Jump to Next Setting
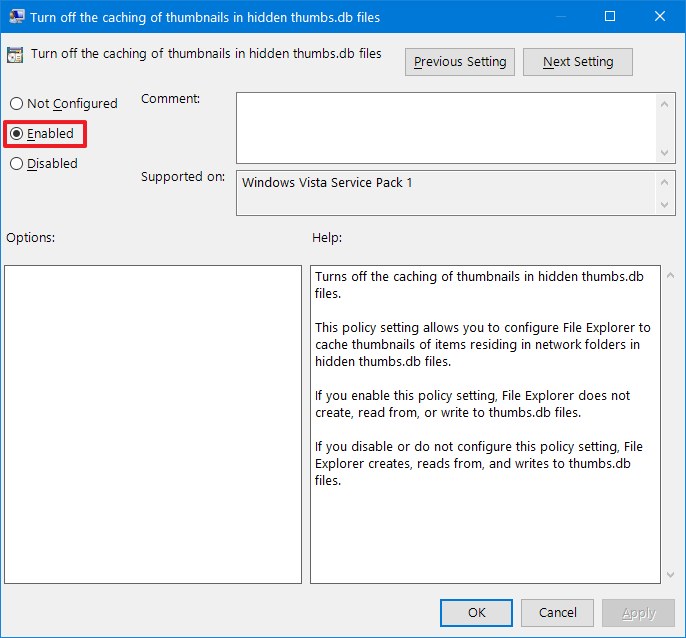This screenshot has height=638, width=686. click(578, 62)
